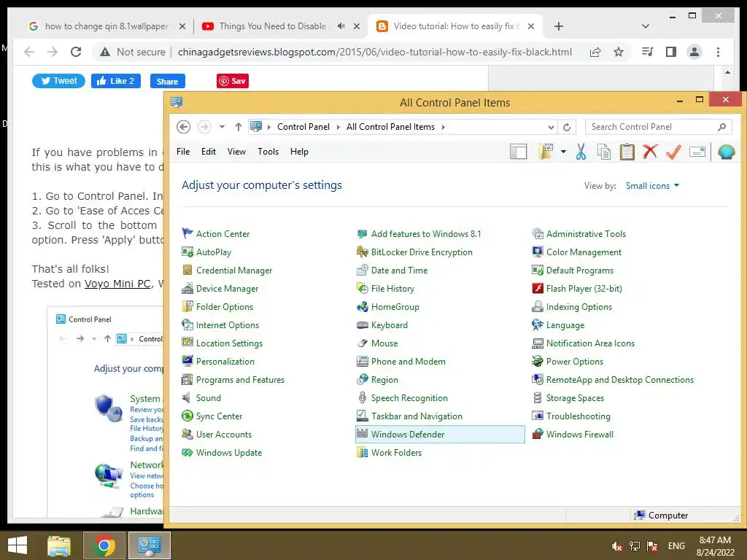The width and height of the screenshot is (747, 560).
Task: Click the globe shell toolbar icon
Action: (726, 152)
